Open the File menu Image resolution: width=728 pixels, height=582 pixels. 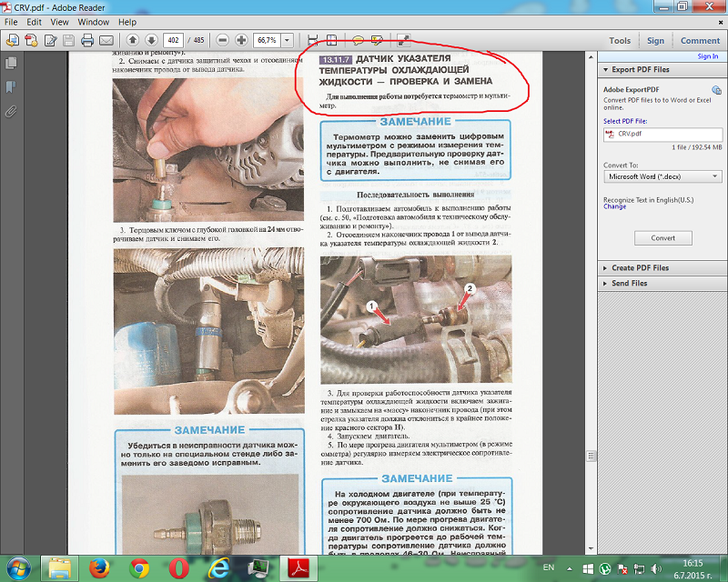11,22
